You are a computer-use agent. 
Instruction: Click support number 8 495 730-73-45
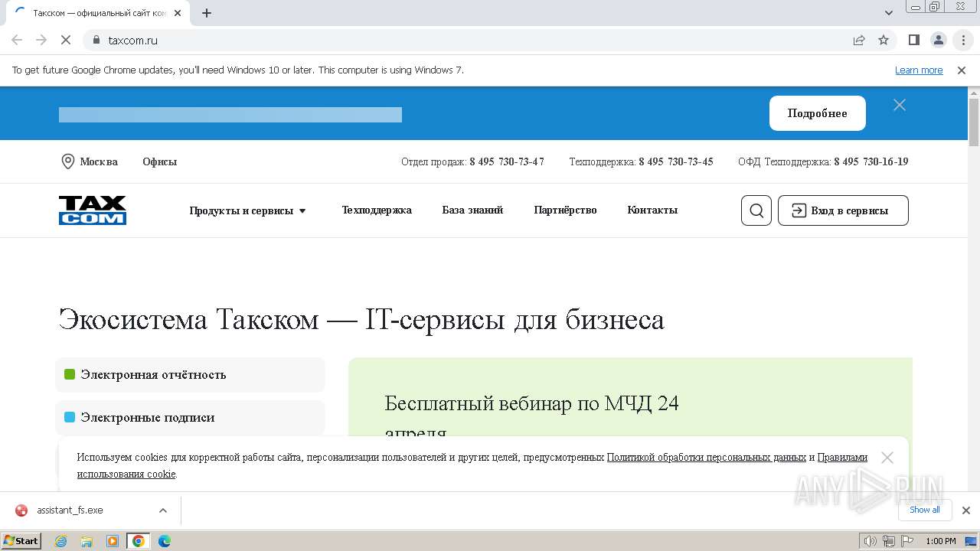pos(676,161)
